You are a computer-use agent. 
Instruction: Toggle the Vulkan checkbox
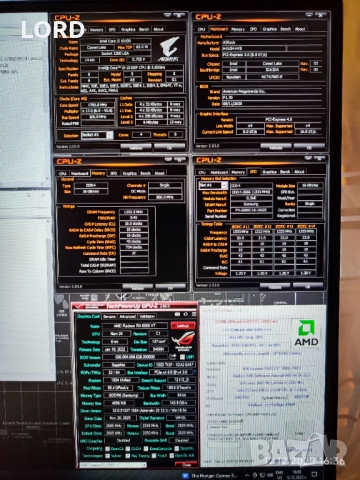pos(107,455)
